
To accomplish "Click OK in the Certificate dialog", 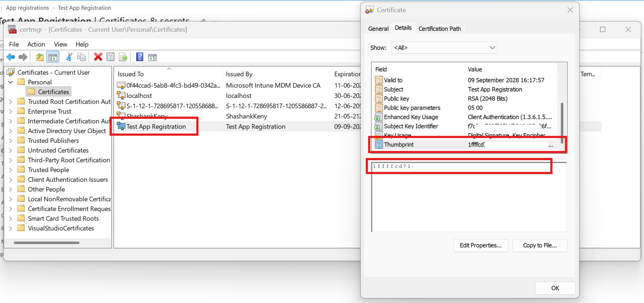I will coord(555,288).
